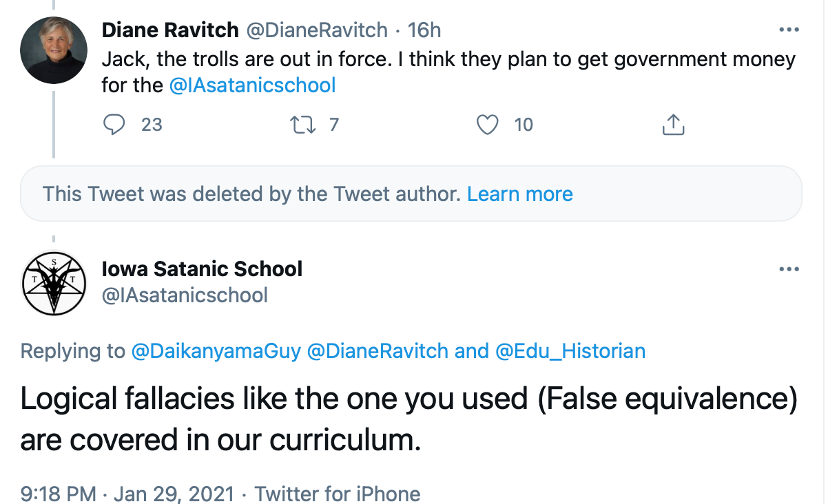Screen dimensions: 828x504
Task: Open the @IAsatanicschool mention in Diane's tweet
Action: coord(252,85)
